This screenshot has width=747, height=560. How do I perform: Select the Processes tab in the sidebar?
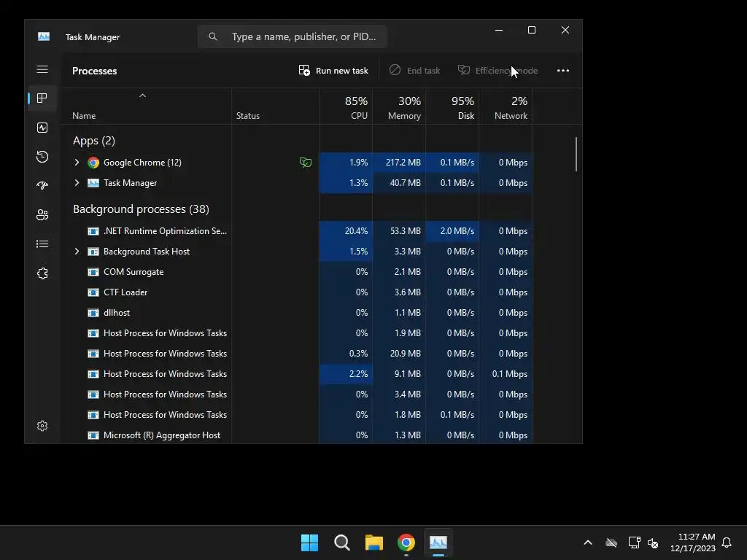42,98
